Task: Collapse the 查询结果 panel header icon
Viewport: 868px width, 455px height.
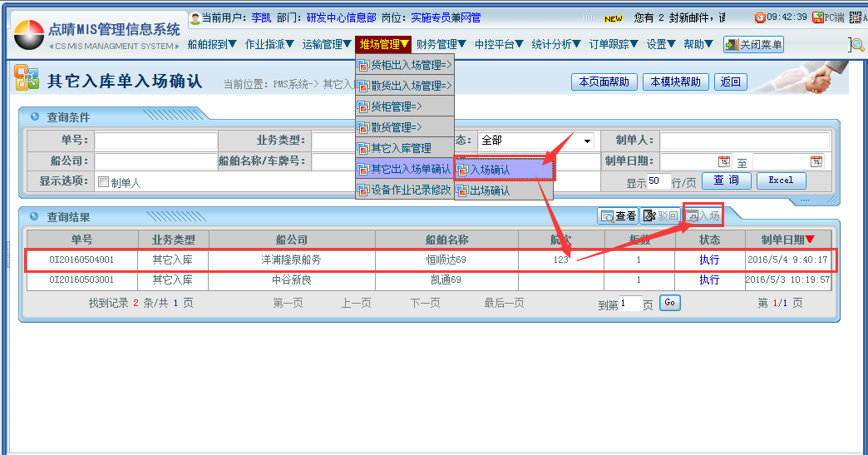Action: point(35,217)
